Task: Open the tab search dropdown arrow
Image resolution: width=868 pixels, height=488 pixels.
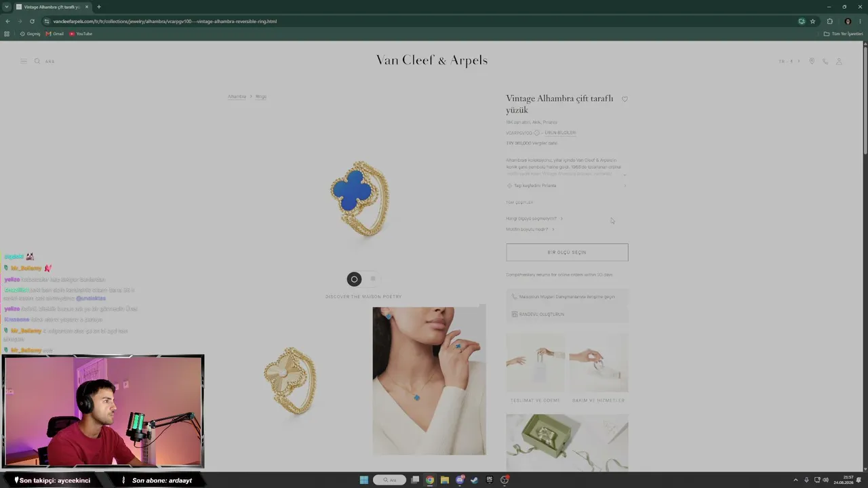Action: [x=6, y=7]
